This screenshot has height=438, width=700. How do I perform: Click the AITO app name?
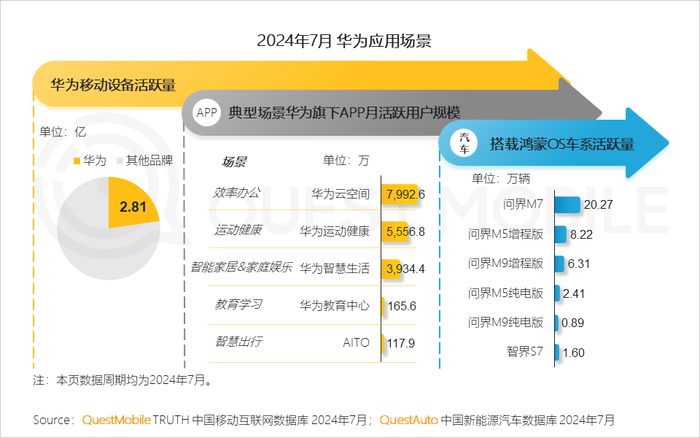coord(356,342)
